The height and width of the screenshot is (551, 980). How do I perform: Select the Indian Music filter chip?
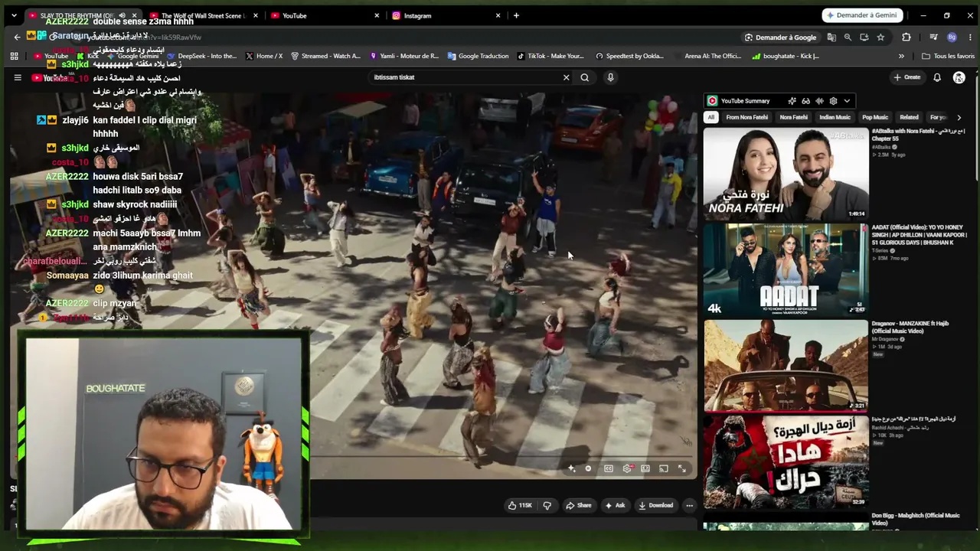point(835,117)
